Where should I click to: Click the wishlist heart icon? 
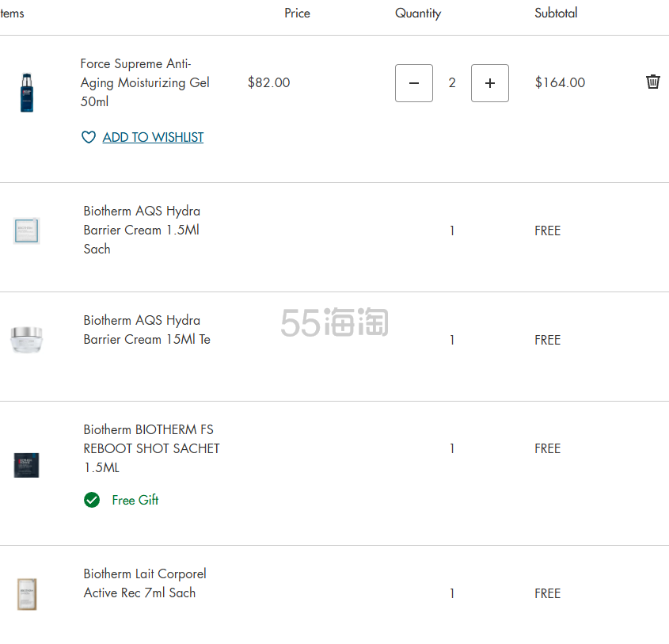point(89,137)
